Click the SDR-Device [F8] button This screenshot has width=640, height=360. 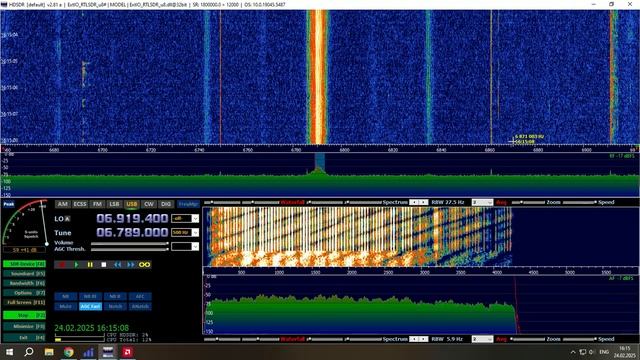pyautogui.click(x=24, y=264)
